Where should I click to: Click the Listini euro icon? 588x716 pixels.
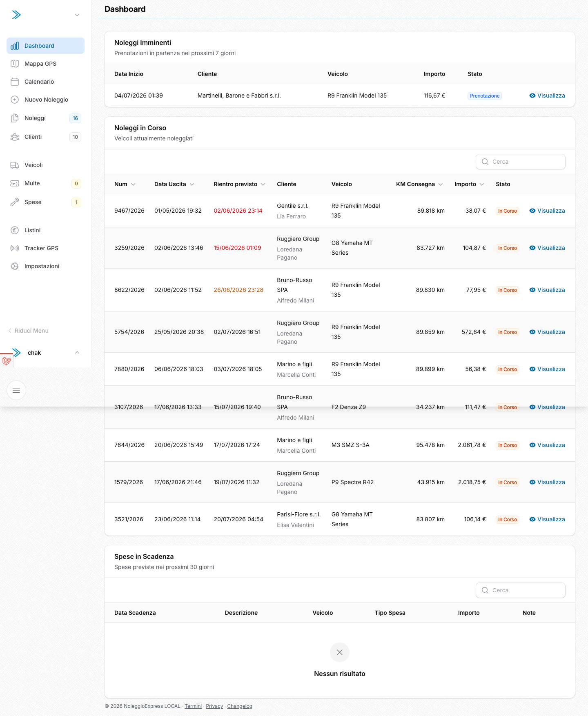15,230
